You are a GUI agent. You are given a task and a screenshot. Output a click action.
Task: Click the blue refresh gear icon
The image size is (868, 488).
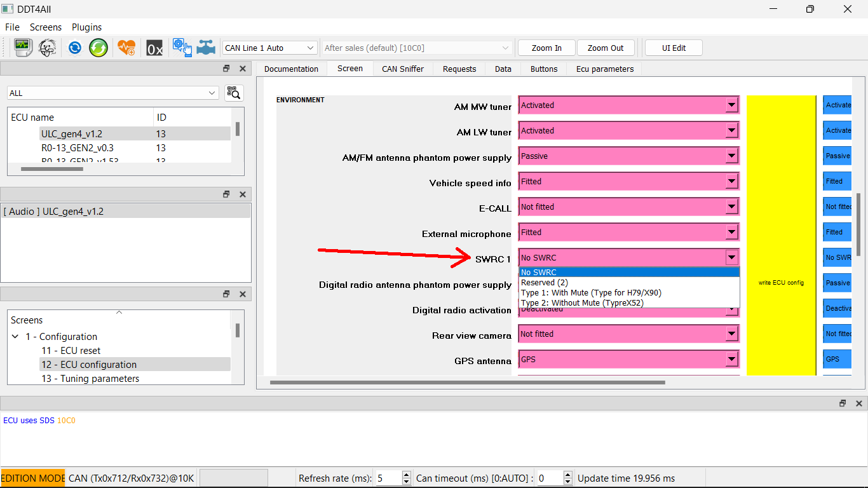74,47
